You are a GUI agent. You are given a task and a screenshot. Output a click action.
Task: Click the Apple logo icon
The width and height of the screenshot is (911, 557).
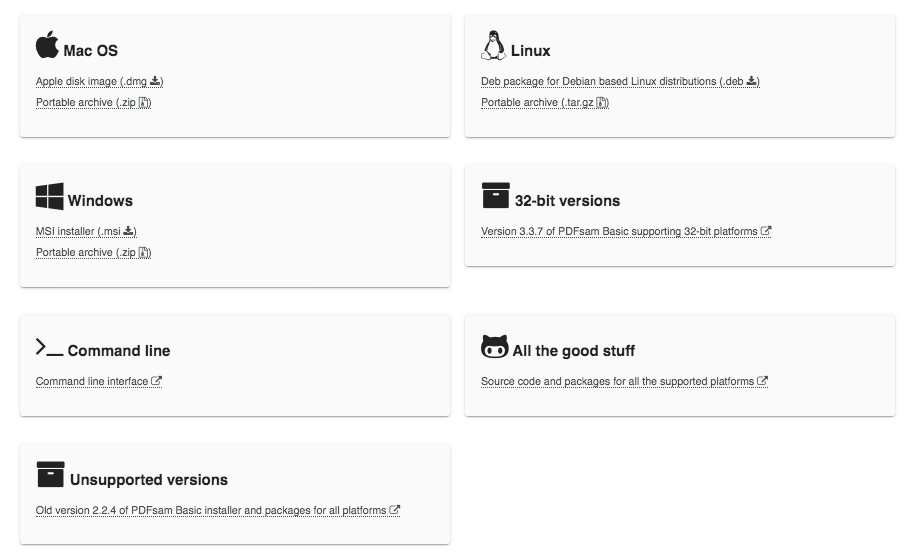[47, 45]
